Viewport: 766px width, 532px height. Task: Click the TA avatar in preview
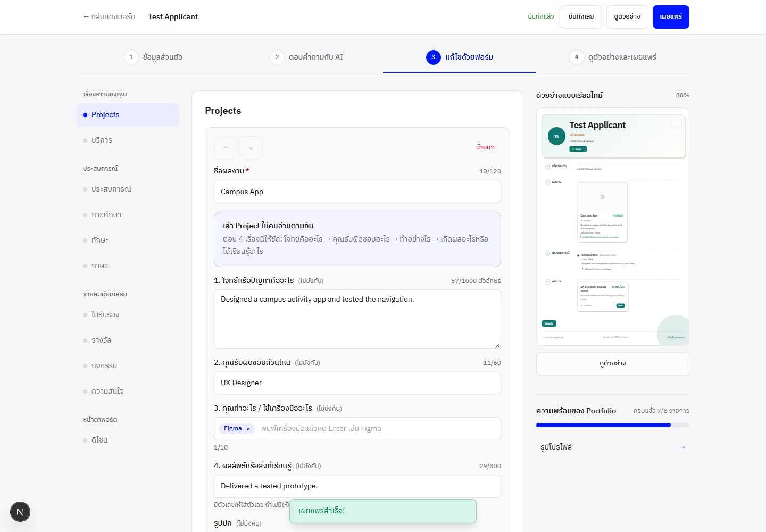tap(556, 136)
